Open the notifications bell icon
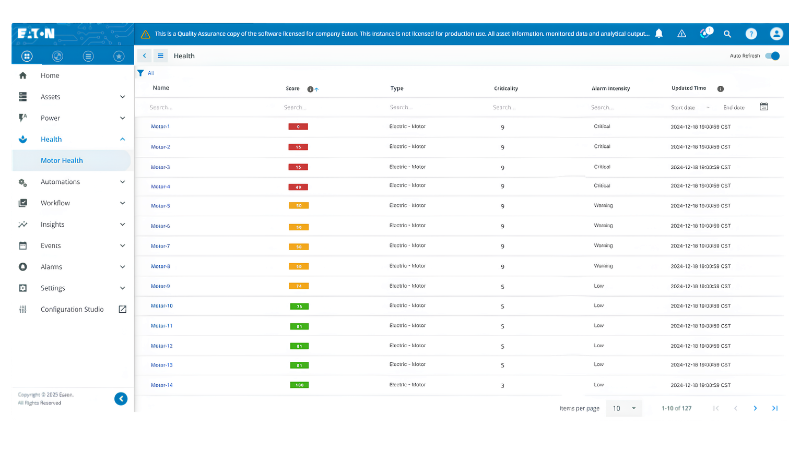 (x=659, y=34)
